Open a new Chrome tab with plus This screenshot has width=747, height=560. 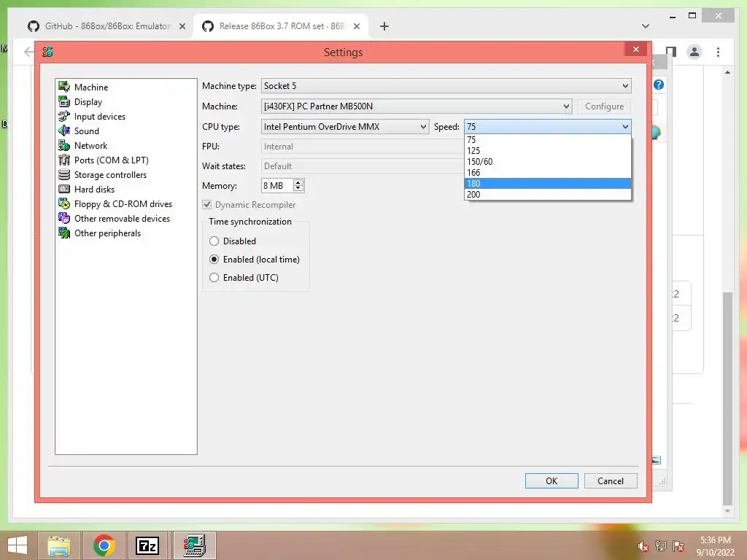[384, 26]
